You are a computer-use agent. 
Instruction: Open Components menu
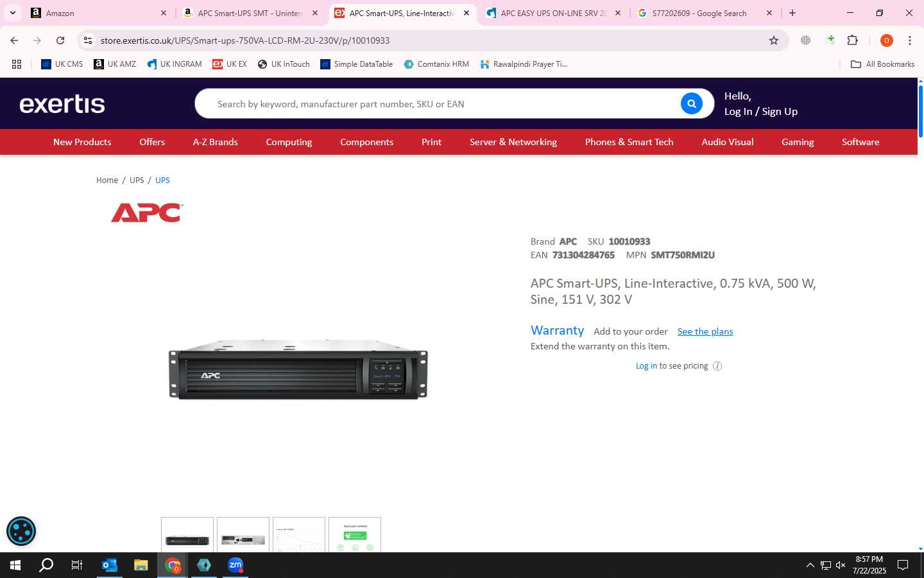pos(366,142)
